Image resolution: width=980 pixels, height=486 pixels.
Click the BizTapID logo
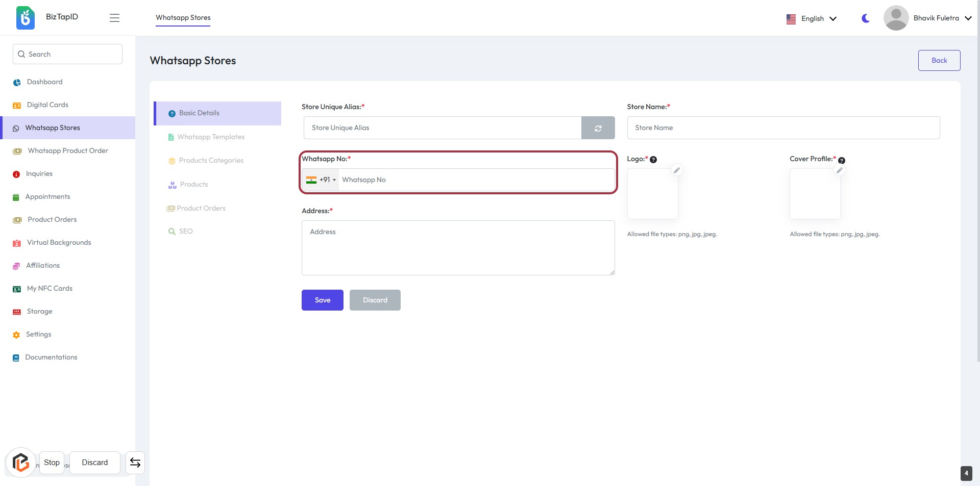point(26,18)
